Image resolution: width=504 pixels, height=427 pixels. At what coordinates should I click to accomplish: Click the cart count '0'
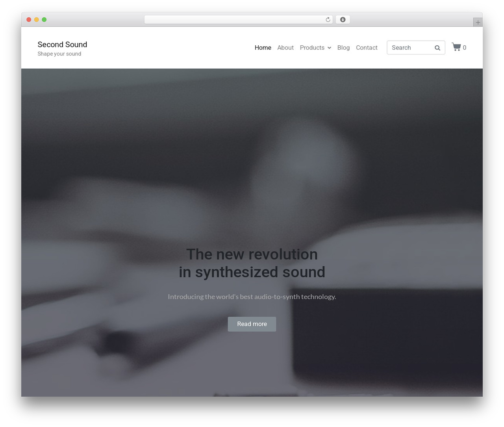tap(465, 48)
